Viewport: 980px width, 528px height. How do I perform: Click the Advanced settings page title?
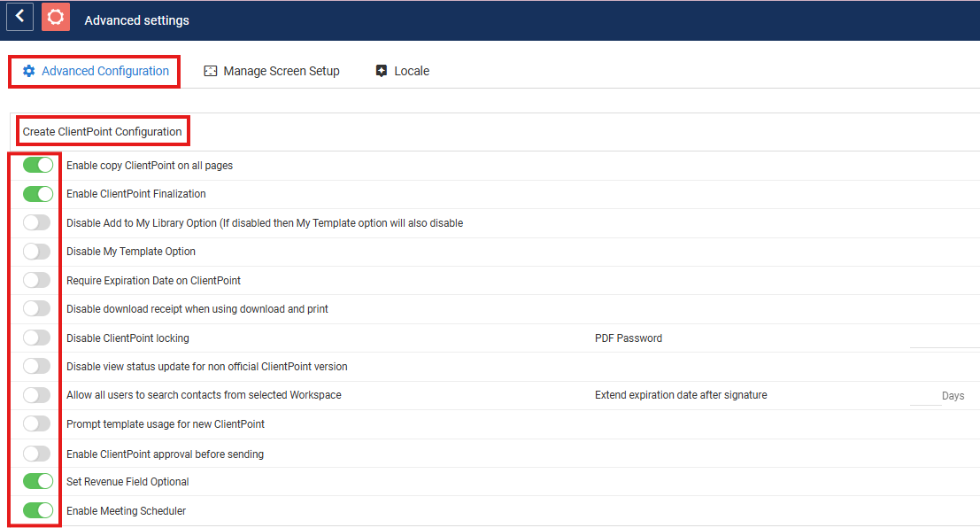tap(137, 20)
